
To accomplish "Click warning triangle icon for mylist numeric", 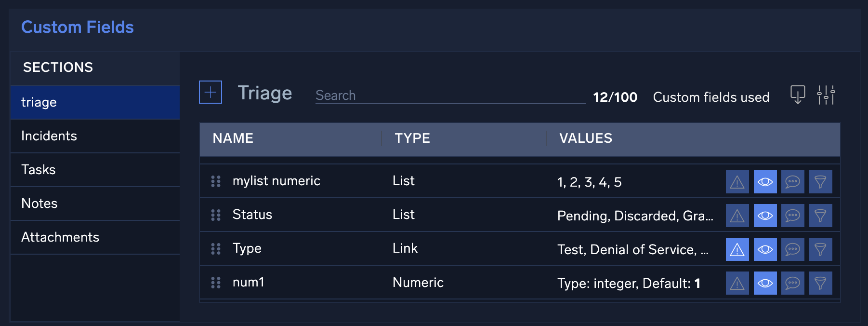I will [737, 182].
